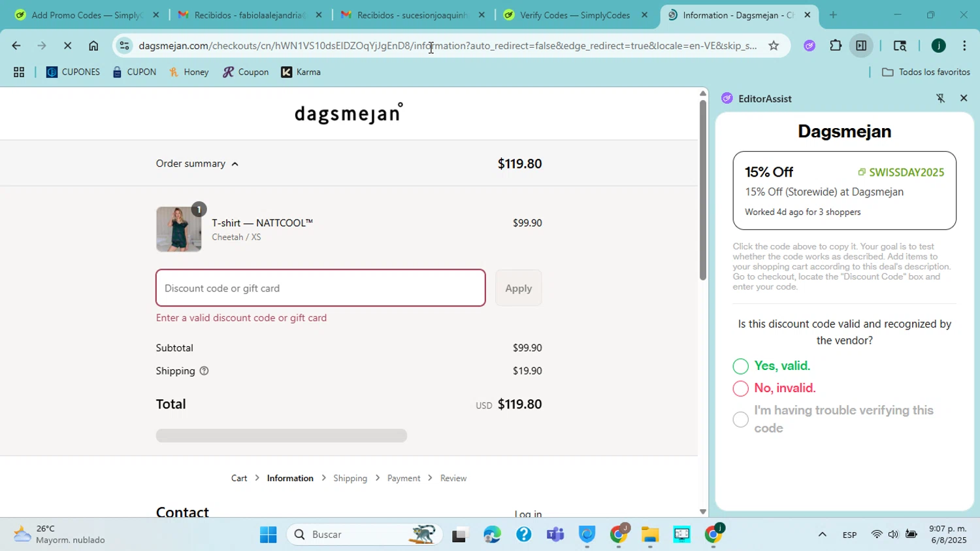Click the T-shirt NATTCOOL product thumbnail

click(178, 229)
